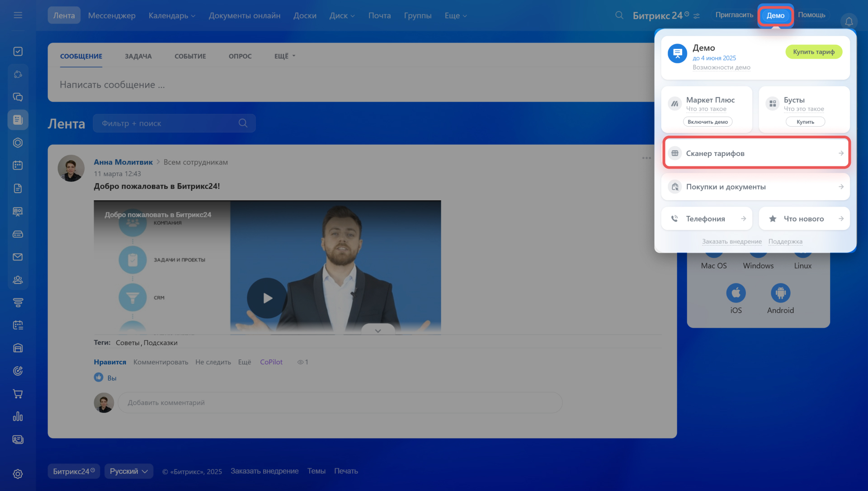Expand the Диск dropdown in top menu
Viewport: 868px width, 491px height.
[x=342, y=15]
